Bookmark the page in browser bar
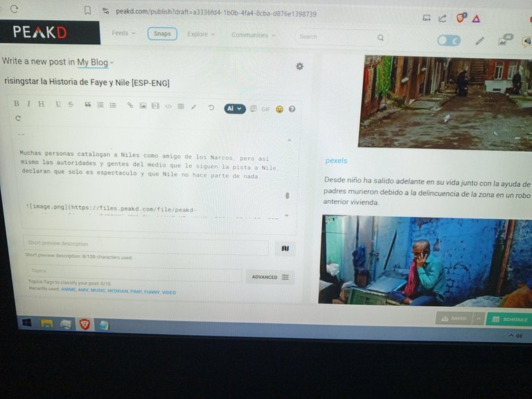This screenshot has height=399, width=532. pos(87,10)
